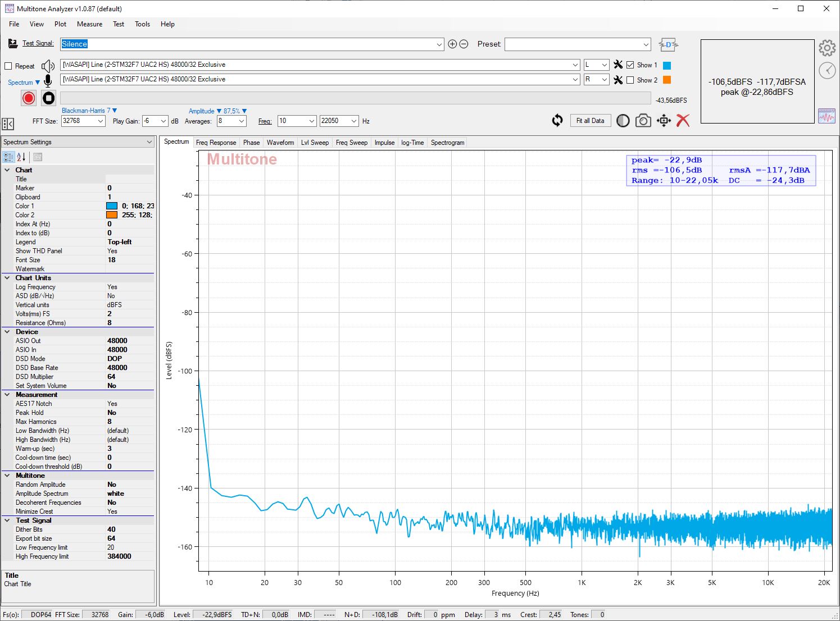The height and width of the screenshot is (621, 840).
Task: Collapse side panel with panel toggle icon
Action: click(x=8, y=124)
